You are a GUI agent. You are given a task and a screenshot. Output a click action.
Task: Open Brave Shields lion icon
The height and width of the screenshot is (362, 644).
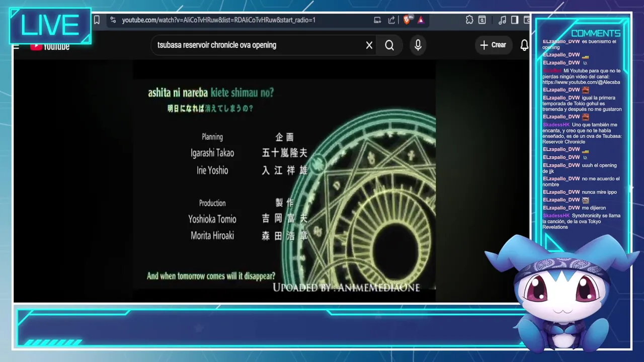click(x=408, y=20)
